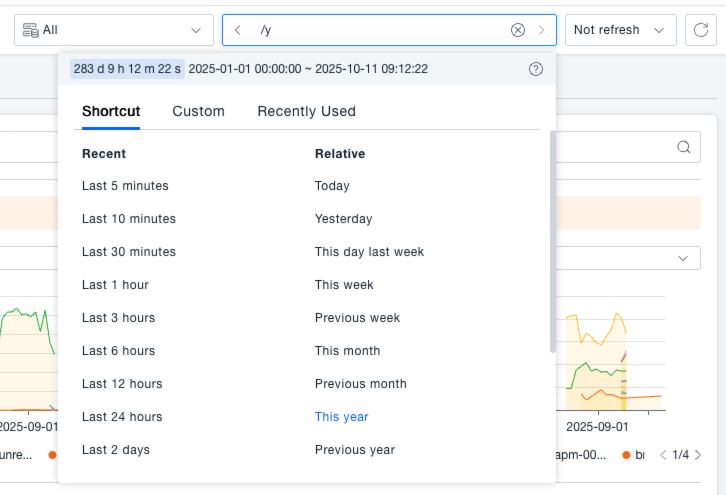Expand the dropdown behind the panel

click(684, 258)
